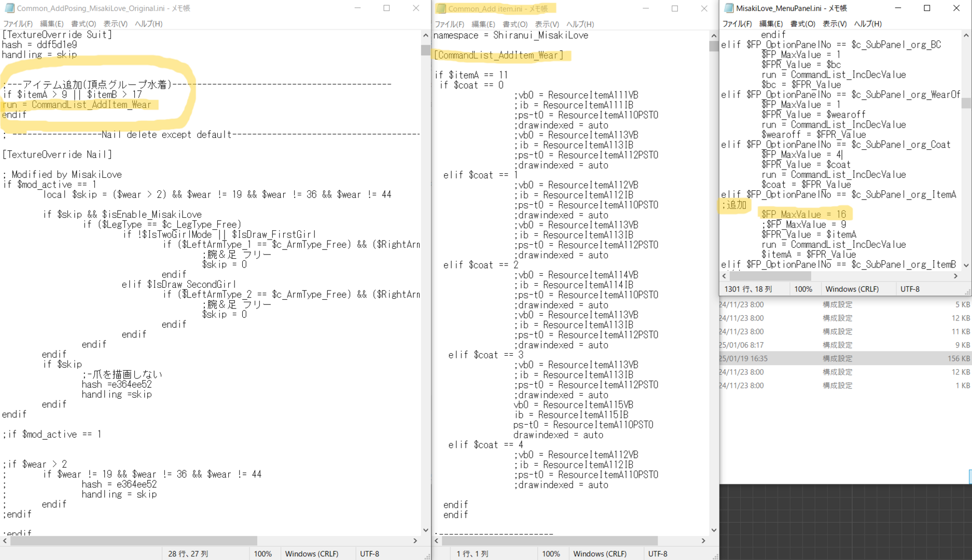
Task: Click '$FP_MaxValue = 4' line in MenuPanel
Action: pyautogui.click(x=801, y=155)
